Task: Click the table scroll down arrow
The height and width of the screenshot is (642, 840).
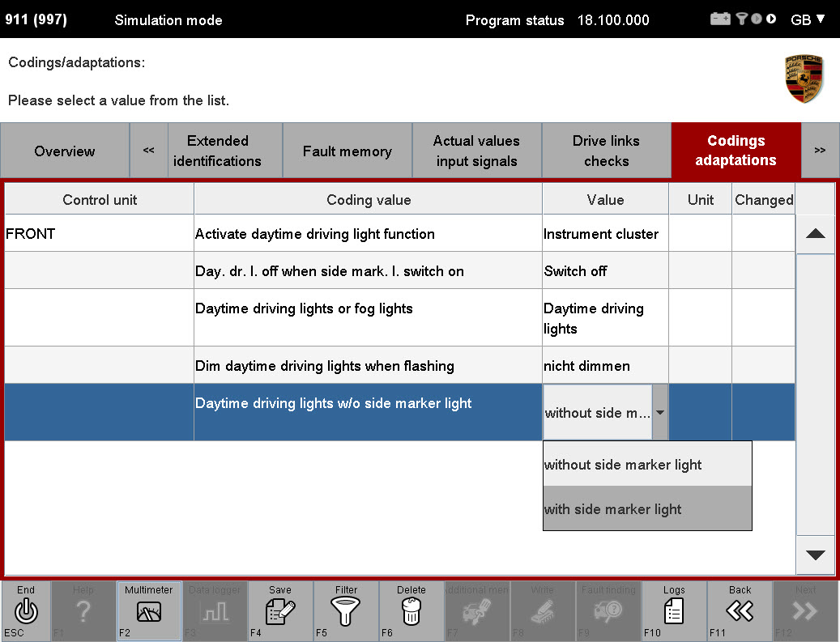Action: 816,555
